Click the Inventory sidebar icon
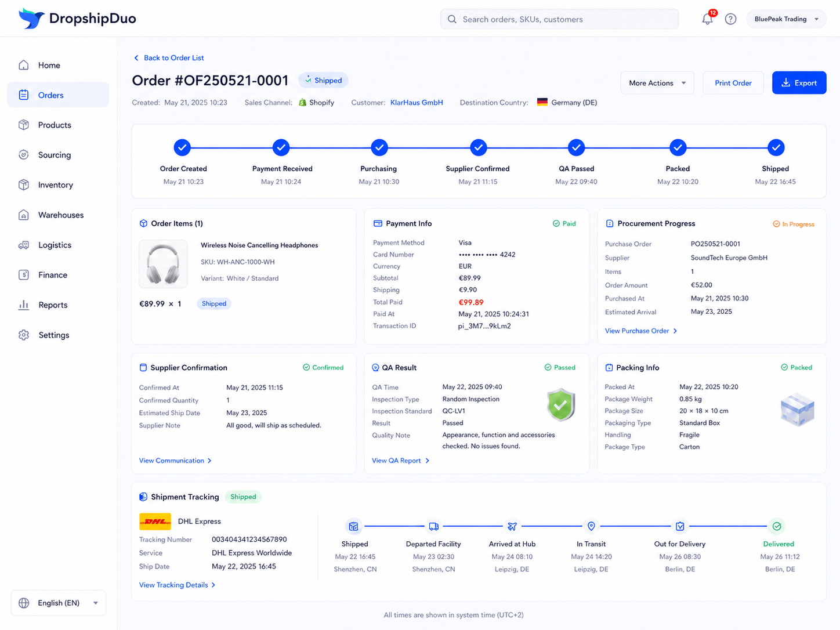This screenshot has width=840, height=630. point(24,185)
